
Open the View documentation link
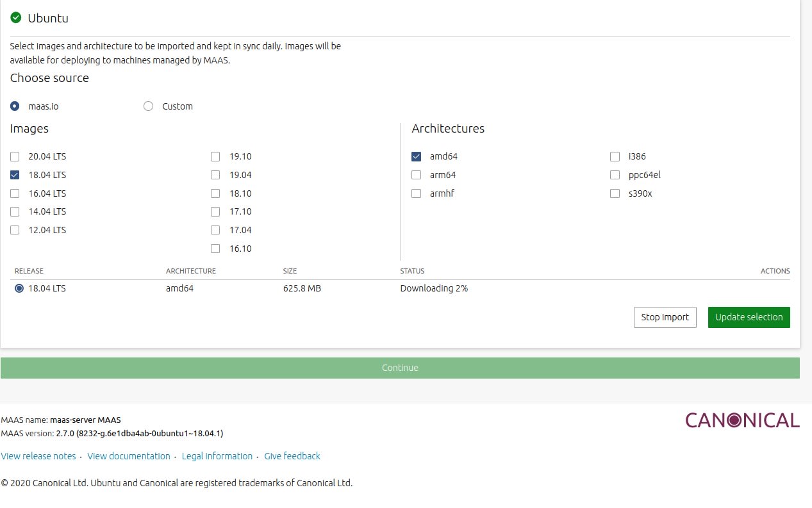click(x=129, y=456)
